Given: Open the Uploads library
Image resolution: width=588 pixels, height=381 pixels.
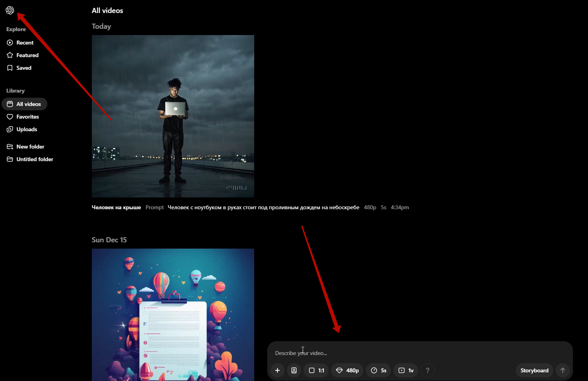Looking at the screenshot, I should pos(22,129).
